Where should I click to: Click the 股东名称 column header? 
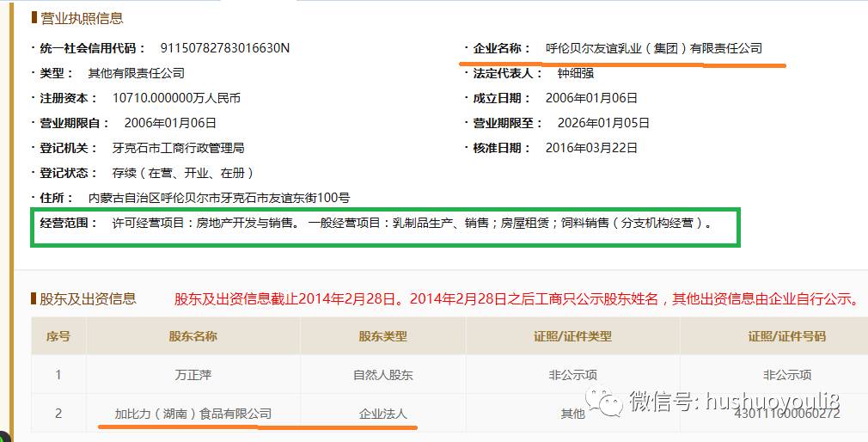193,336
